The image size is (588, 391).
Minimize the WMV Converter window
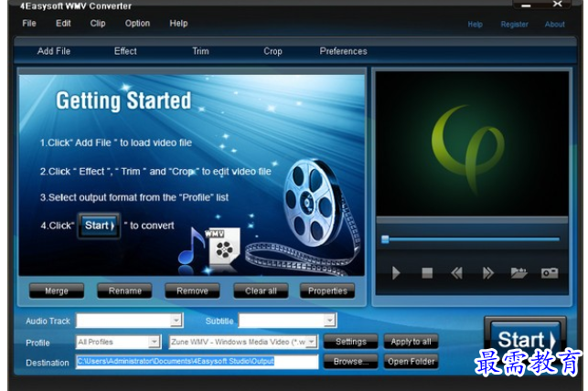(526, 5)
